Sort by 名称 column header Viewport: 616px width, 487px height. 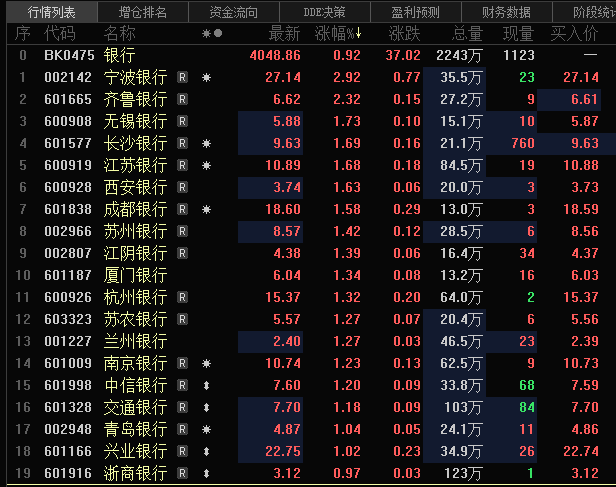click(120, 34)
